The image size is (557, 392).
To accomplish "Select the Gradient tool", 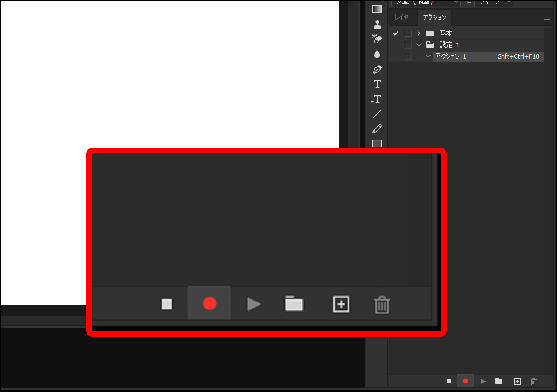I will [x=377, y=9].
